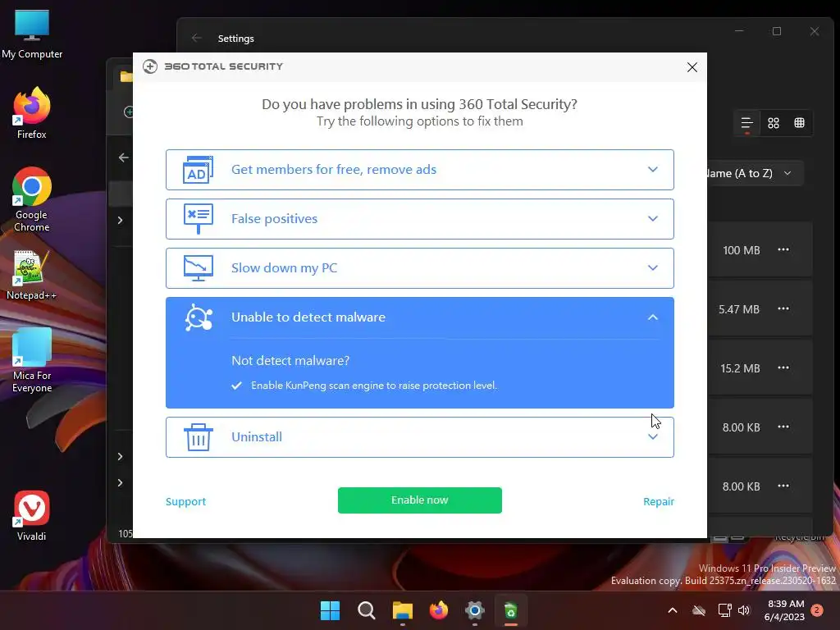The image size is (840, 630).
Task: Open Settings gear from the taskbar
Action: (475, 610)
